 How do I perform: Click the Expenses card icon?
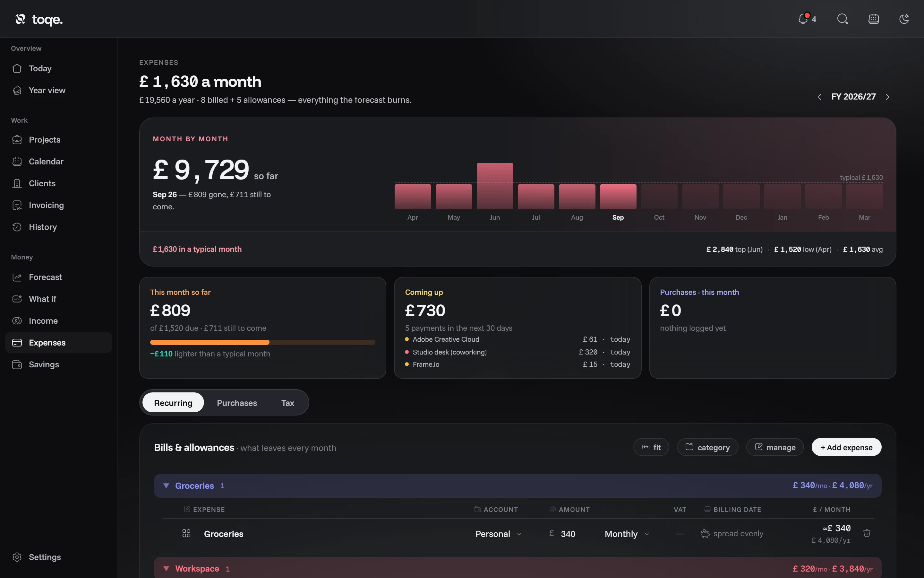coord(17,343)
